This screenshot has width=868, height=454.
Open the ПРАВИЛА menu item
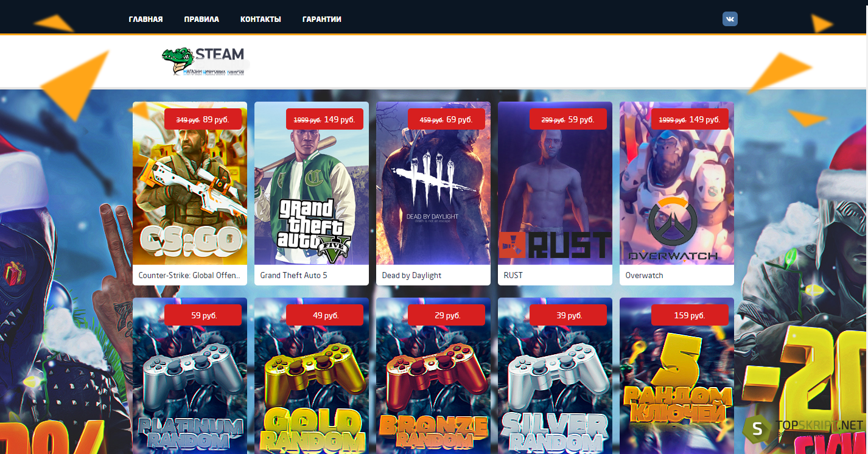point(201,19)
